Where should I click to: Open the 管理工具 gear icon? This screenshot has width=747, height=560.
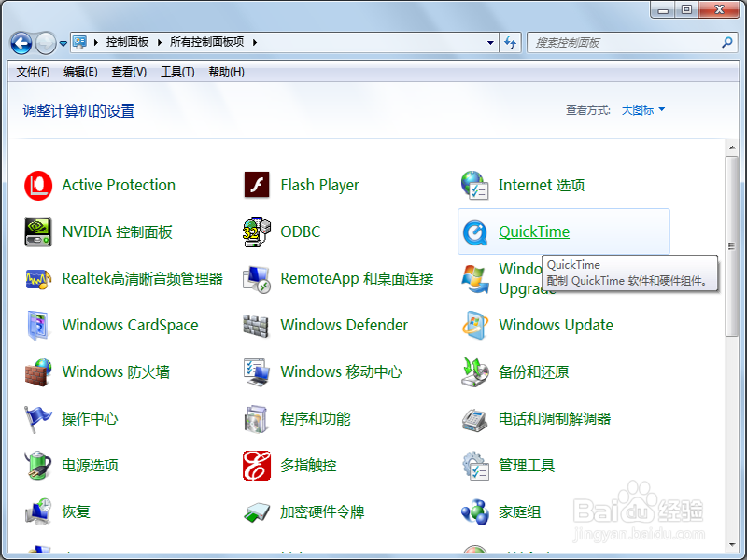point(475,465)
